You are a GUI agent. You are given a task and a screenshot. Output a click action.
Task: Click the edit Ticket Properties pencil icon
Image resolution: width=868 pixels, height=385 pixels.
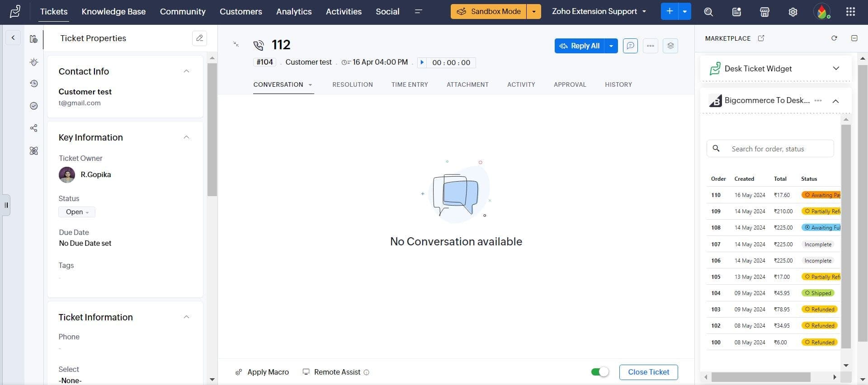point(199,38)
